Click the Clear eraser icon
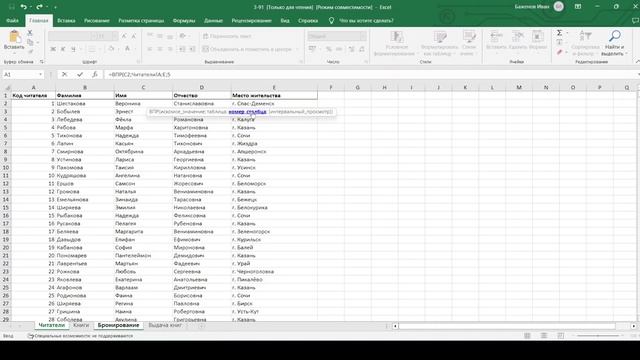640x360 pixels. tap(560, 52)
